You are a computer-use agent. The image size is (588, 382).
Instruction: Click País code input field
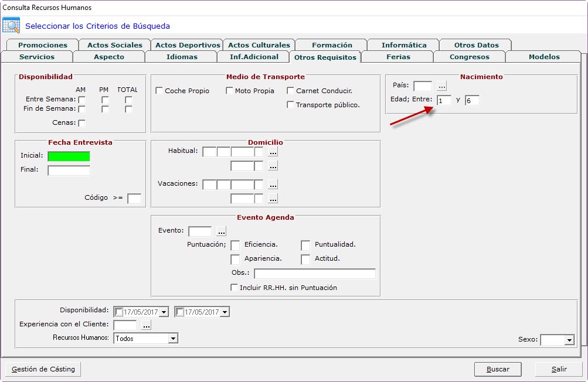click(423, 86)
